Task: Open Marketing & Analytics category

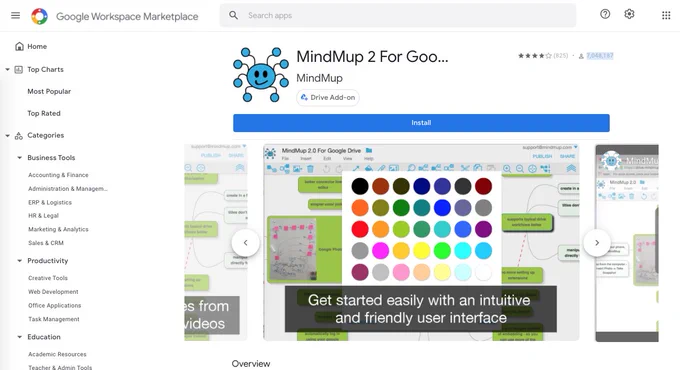Action: [58, 229]
